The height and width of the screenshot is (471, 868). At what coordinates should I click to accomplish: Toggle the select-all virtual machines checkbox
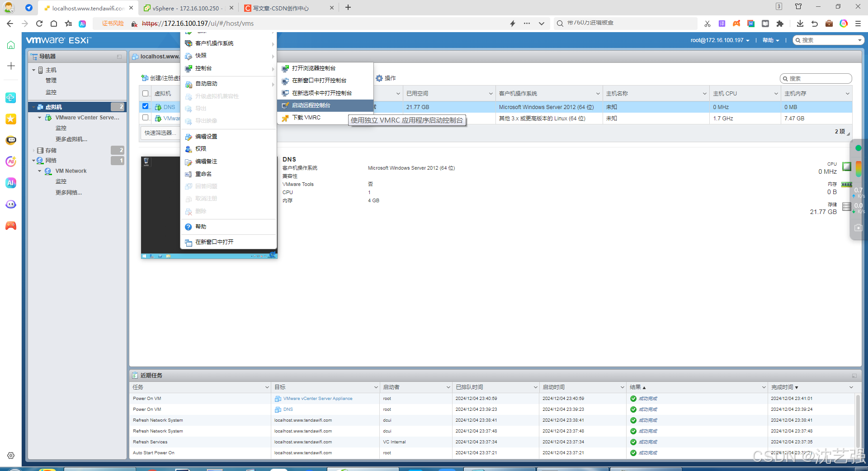(x=145, y=94)
